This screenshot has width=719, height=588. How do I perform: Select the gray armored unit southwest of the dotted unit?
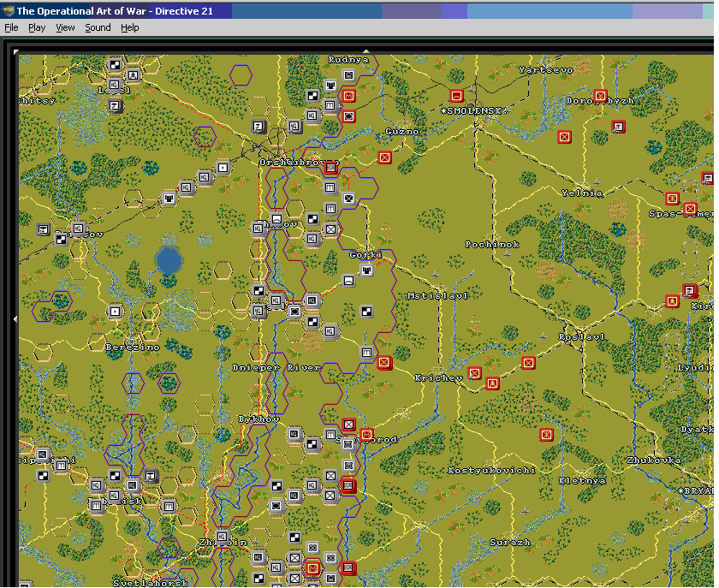[x=169, y=199]
